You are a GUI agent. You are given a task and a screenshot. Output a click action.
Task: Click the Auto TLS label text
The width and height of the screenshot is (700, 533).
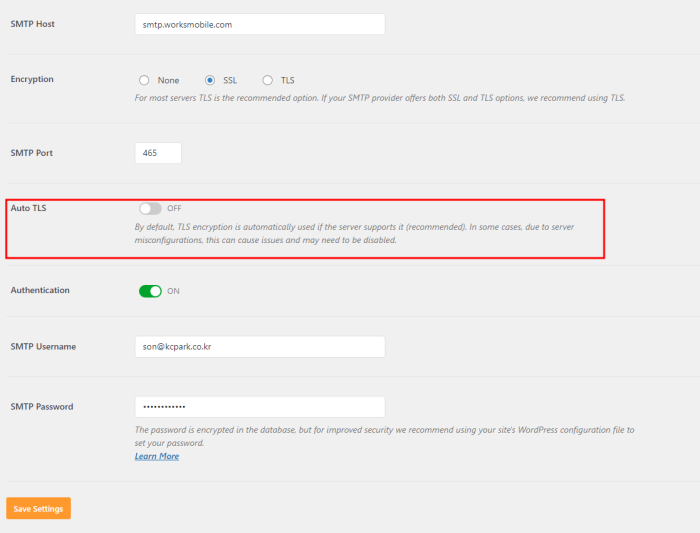[29, 208]
